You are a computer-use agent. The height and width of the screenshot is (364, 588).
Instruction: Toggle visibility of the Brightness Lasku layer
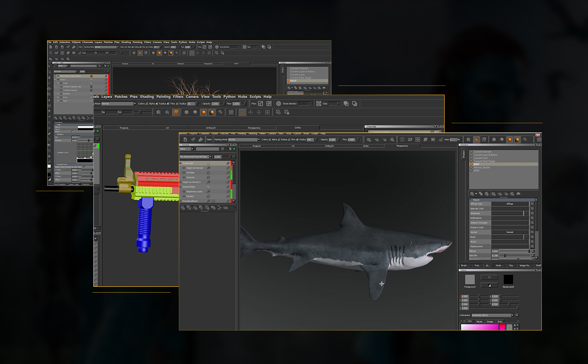point(184,191)
